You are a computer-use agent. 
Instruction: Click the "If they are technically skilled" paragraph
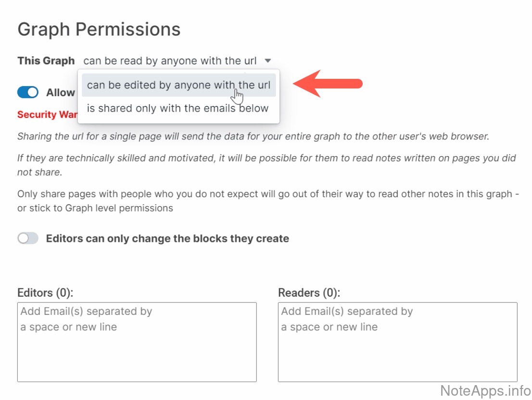(266, 165)
